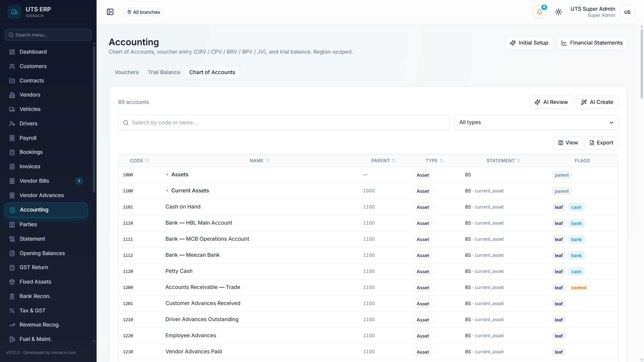Open the notifications bell
Screen dimensions: 644x362
(539, 12)
